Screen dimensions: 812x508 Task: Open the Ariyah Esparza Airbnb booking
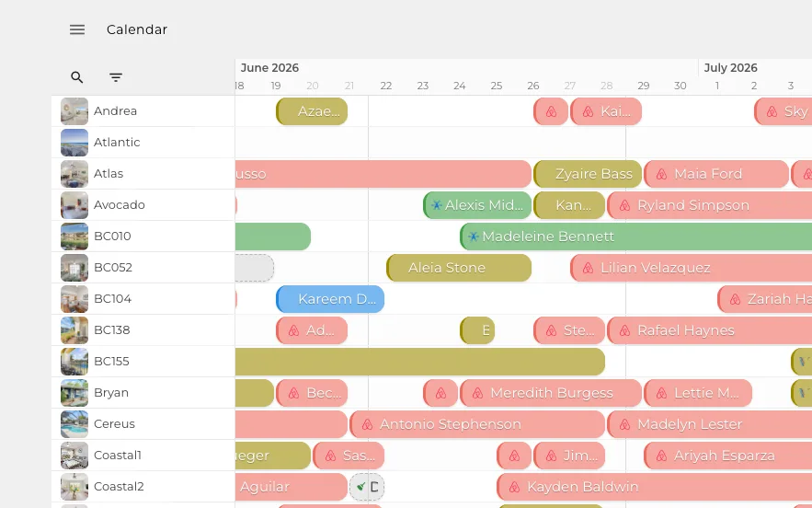pyautogui.click(x=727, y=456)
